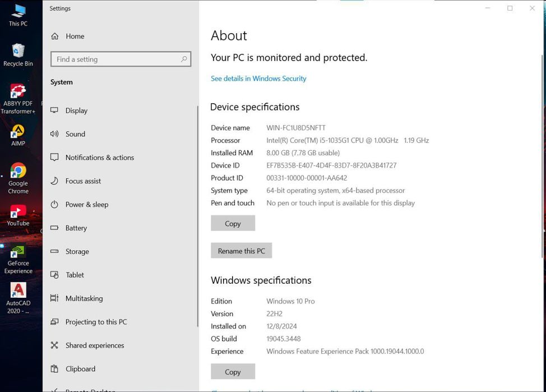Screen dimensions: 546x392
Task: Minimize the Settings window
Action: tap(488, 8)
